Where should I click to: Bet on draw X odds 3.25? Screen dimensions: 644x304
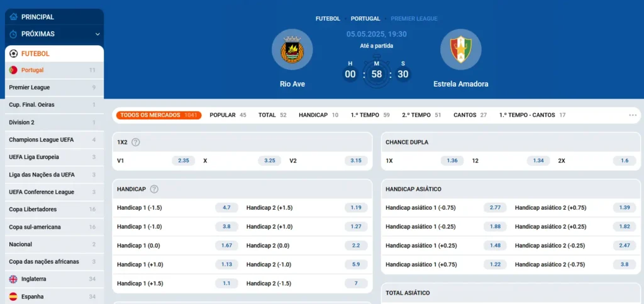[269, 161]
